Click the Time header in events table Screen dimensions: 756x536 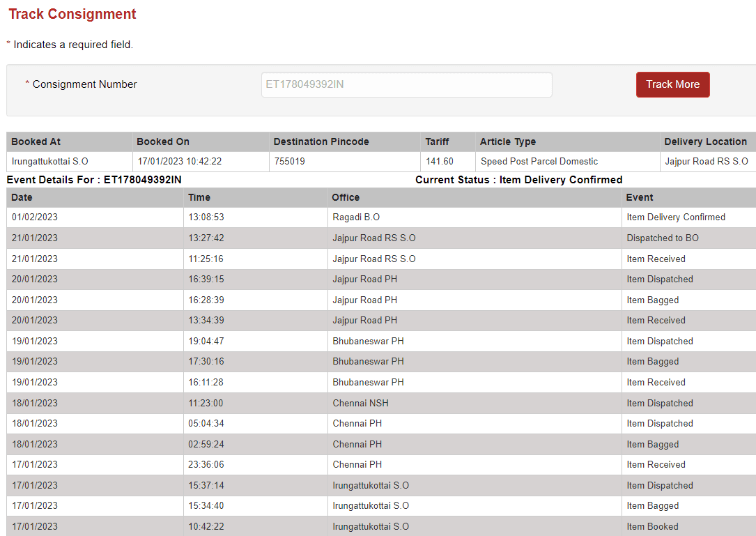[x=199, y=197]
